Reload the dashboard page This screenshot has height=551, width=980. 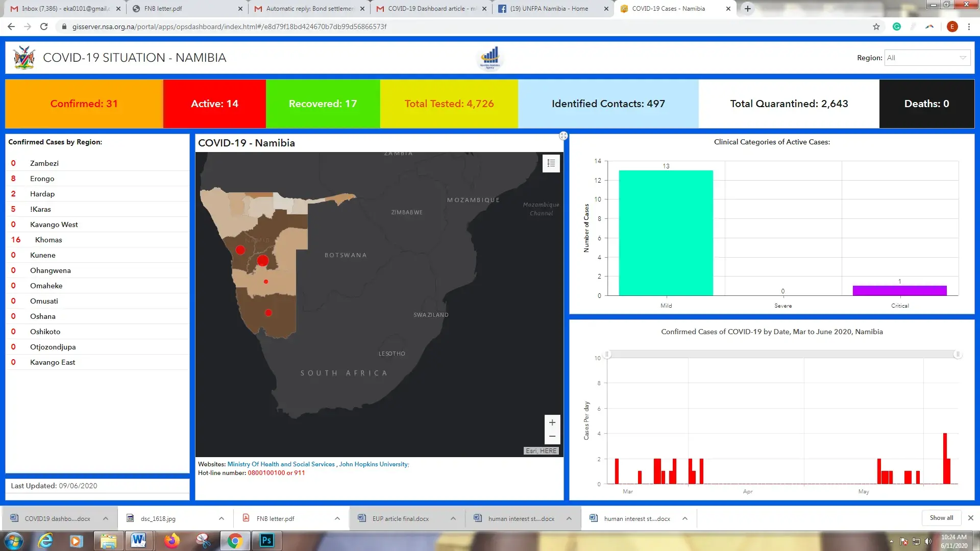click(44, 27)
